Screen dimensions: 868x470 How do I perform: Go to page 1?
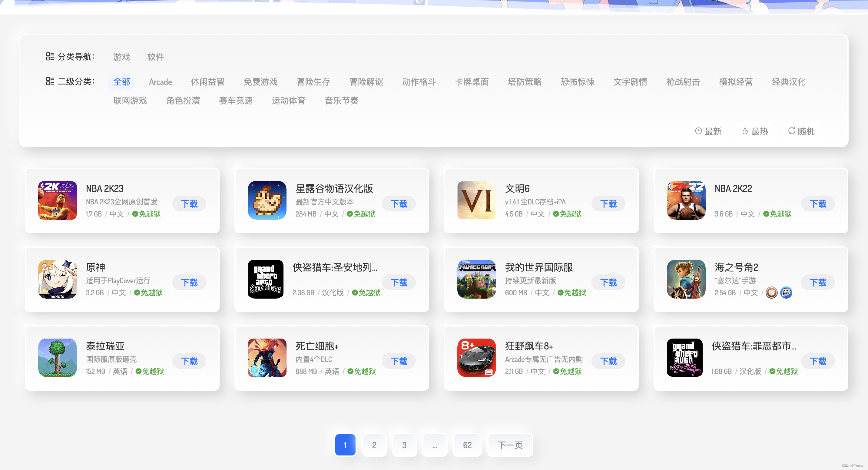(x=345, y=445)
